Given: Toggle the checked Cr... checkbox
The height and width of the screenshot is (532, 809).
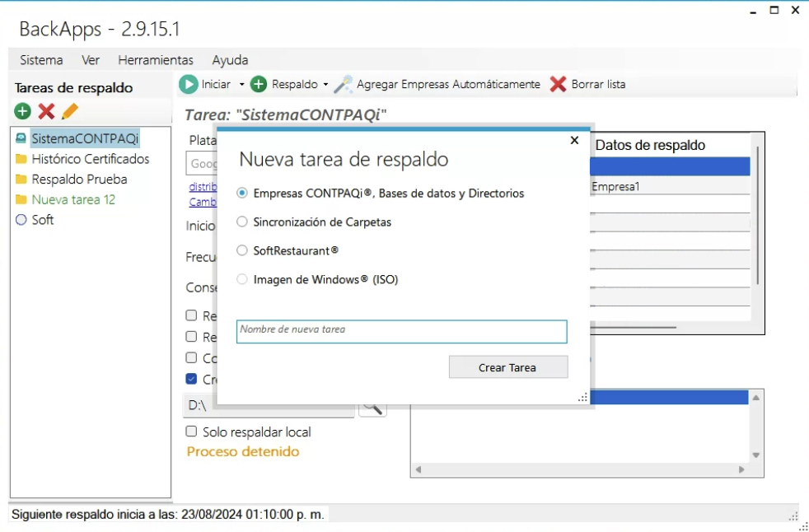Looking at the screenshot, I should click(191, 380).
